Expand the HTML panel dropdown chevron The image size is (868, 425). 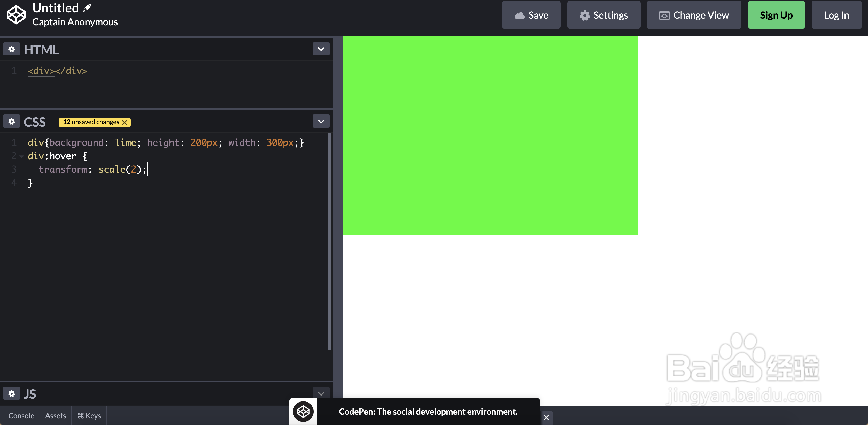(321, 49)
